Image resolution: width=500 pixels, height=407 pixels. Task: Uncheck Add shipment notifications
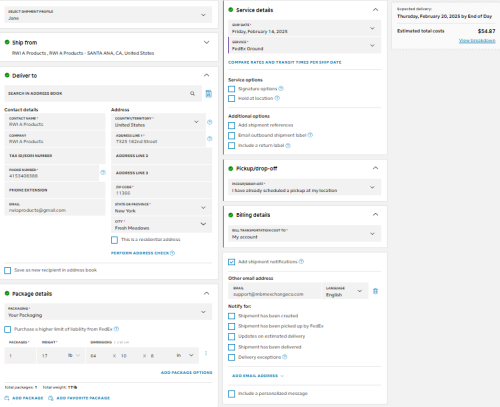[x=232, y=262]
